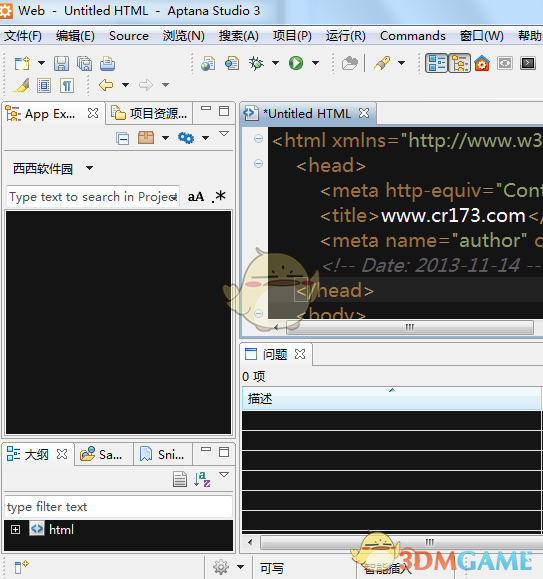The height and width of the screenshot is (579, 543).
Task: Open the Aptana Studio home icon
Action: pyautogui.click(x=482, y=64)
